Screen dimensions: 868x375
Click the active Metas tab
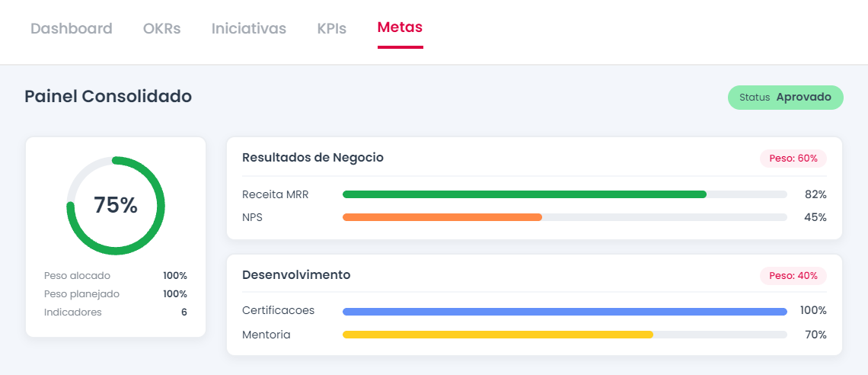click(400, 27)
